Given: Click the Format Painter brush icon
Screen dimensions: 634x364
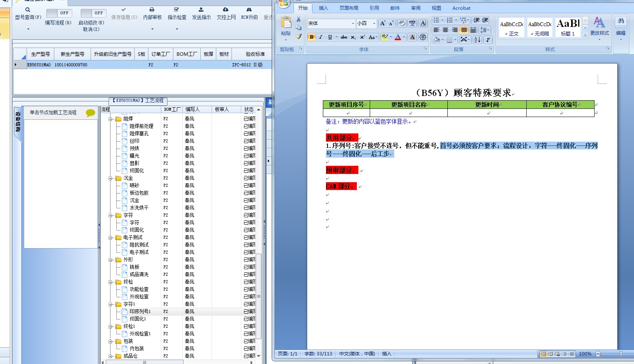Looking at the screenshot, I should pyautogui.click(x=299, y=36).
